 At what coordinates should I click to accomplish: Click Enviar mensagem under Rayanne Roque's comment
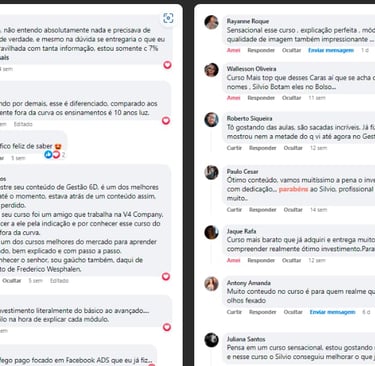(331, 50)
